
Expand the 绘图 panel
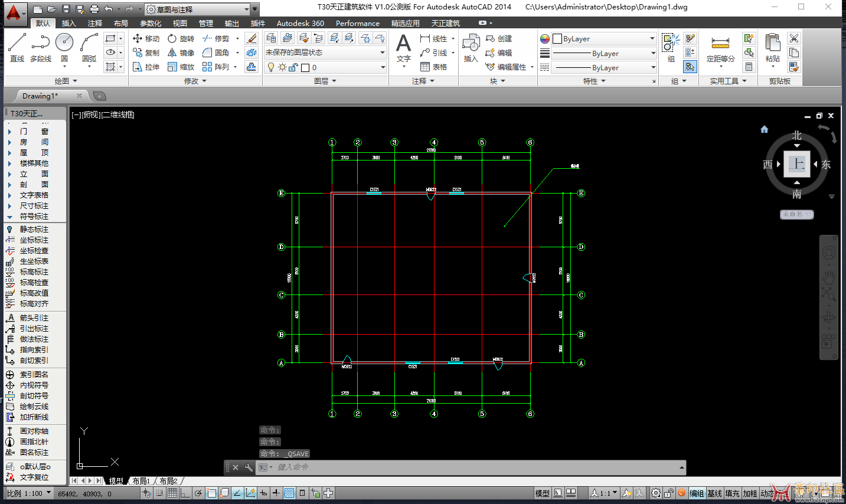pos(66,81)
